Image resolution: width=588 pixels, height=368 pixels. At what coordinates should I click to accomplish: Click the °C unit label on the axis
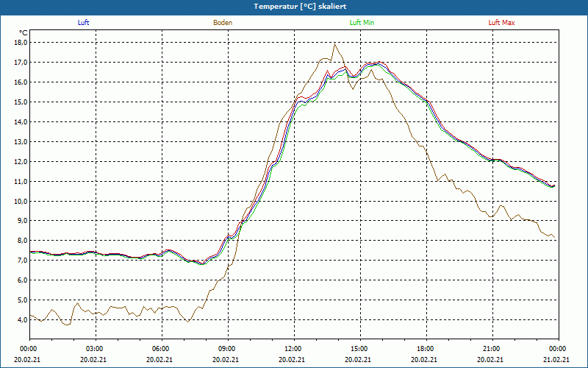coord(24,33)
